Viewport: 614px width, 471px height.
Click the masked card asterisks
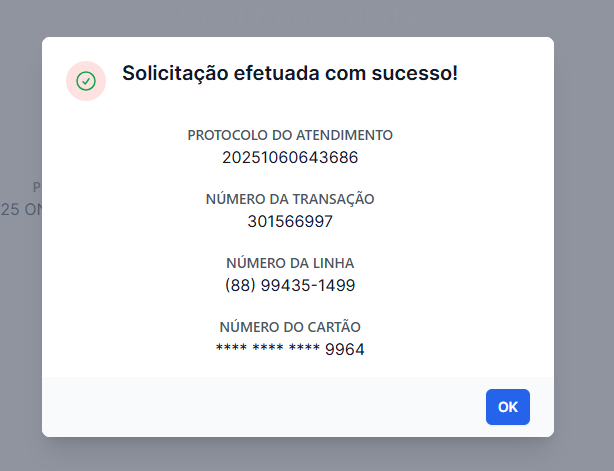pyautogui.click(x=268, y=348)
